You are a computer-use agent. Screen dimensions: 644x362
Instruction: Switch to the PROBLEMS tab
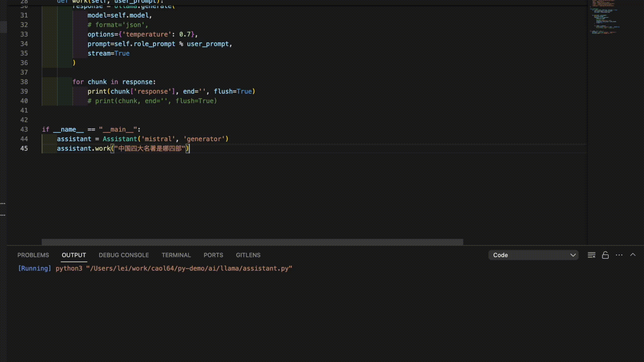(x=33, y=255)
